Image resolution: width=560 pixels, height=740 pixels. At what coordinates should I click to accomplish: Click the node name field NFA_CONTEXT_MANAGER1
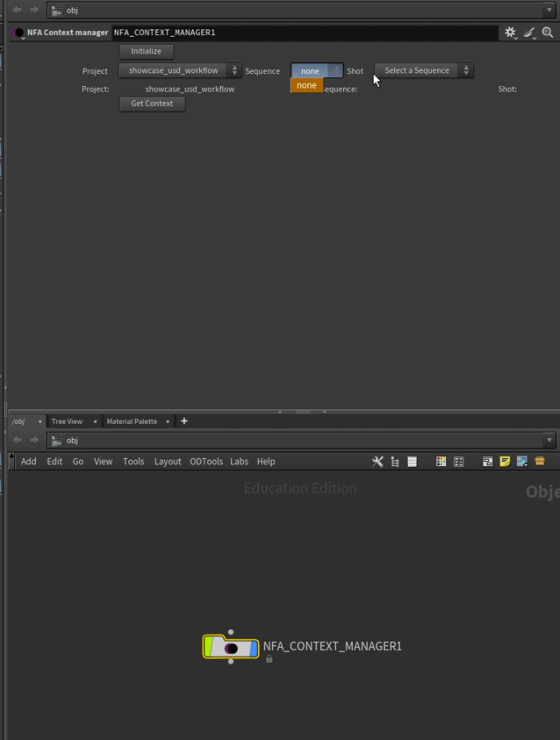pos(304,32)
